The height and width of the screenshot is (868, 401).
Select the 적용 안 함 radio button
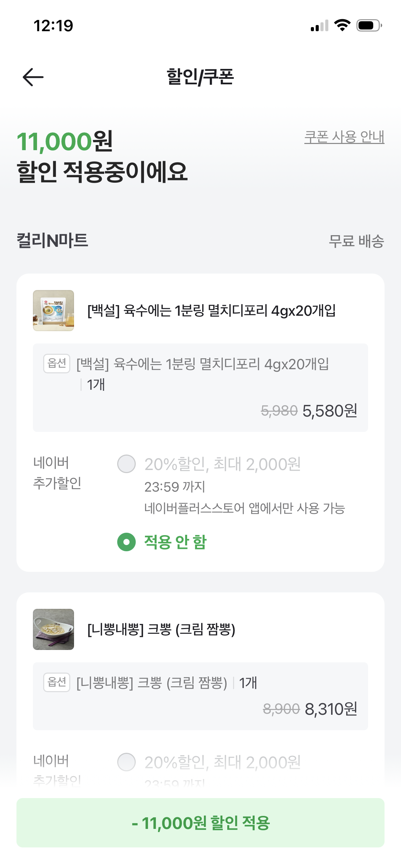[126, 542]
